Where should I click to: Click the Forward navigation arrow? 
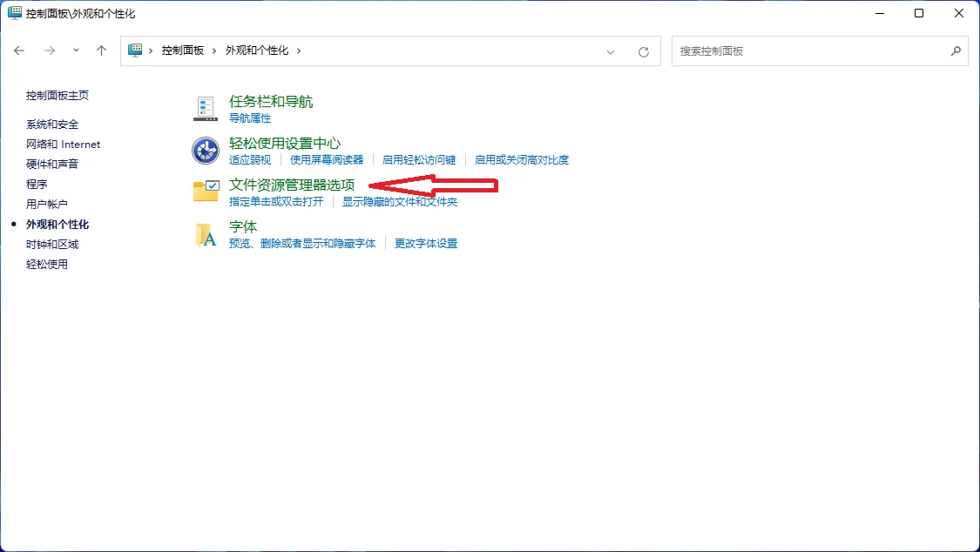(x=50, y=50)
